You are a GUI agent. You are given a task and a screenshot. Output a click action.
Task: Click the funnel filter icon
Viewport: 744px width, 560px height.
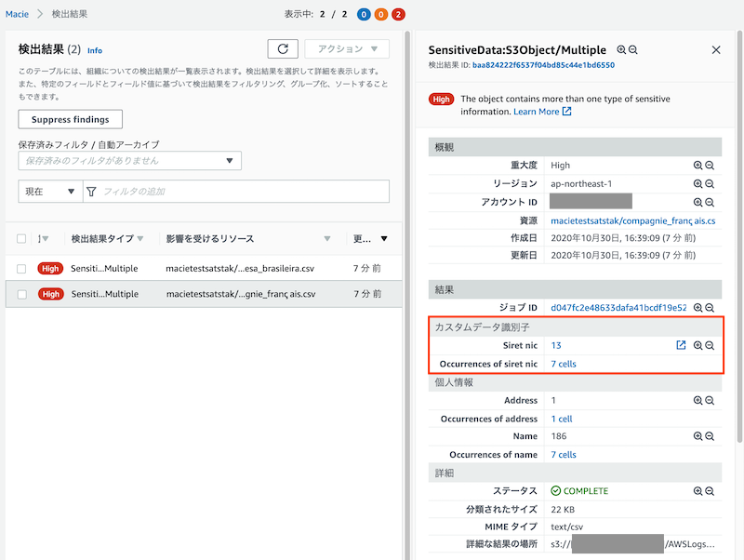[91, 192]
